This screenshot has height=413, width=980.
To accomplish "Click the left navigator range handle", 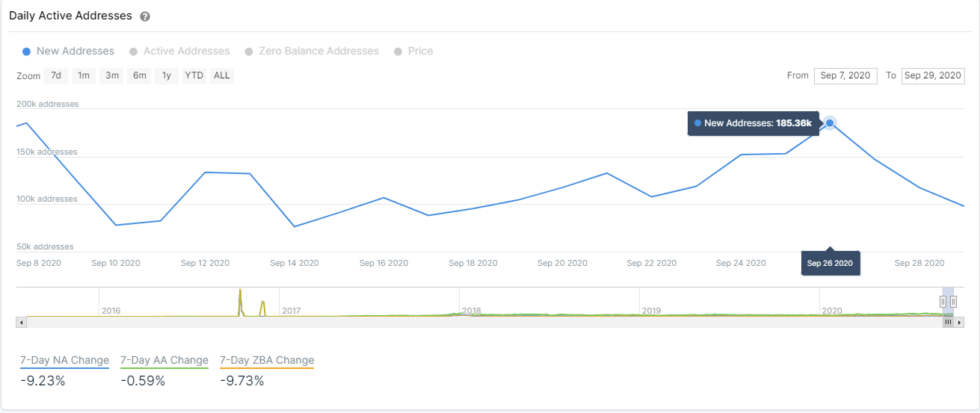I will (x=943, y=301).
